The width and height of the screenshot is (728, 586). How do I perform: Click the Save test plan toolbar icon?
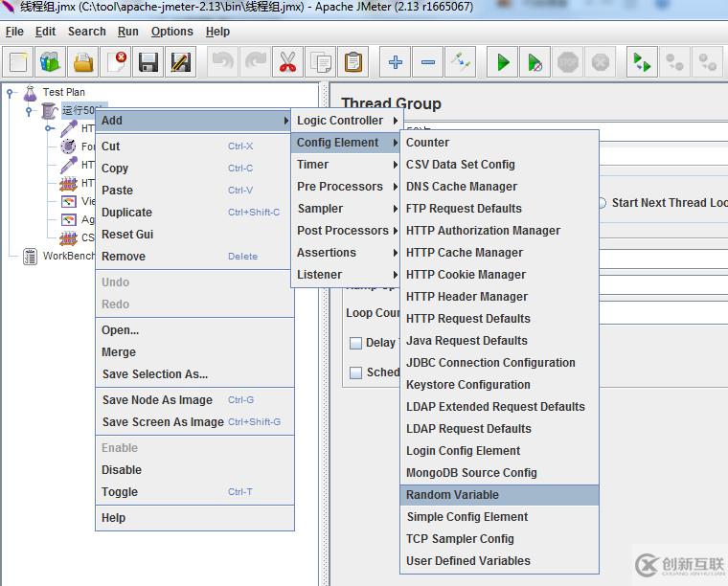[148, 63]
